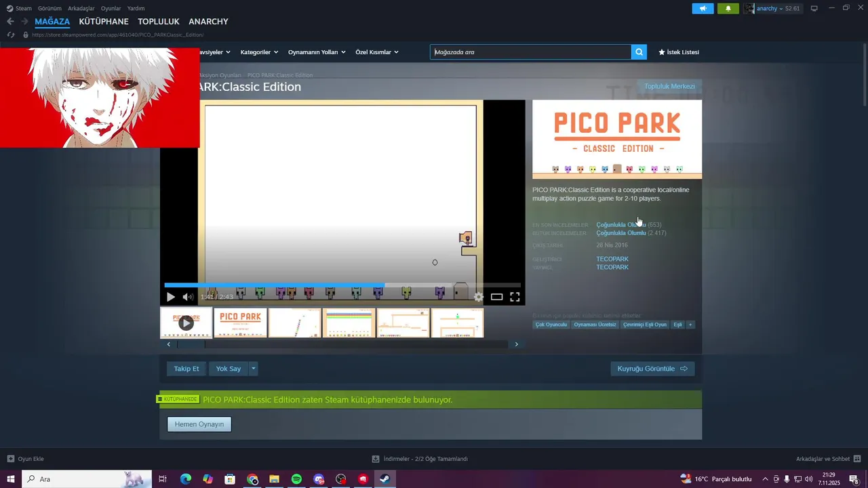The image size is (868, 488).
Task: Open Spotify from the taskbar
Action: coord(296,479)
